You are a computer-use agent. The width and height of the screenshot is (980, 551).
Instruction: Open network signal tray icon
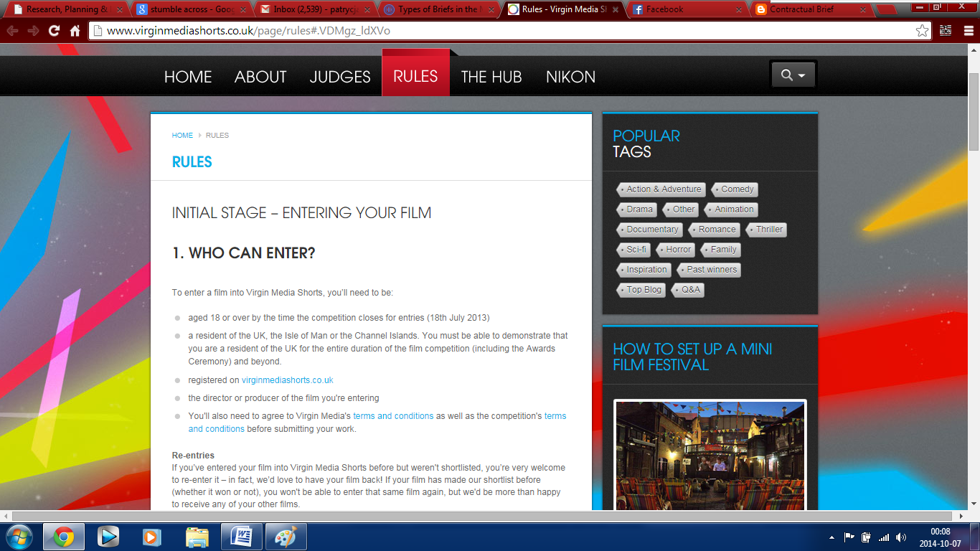pos(883,537)
